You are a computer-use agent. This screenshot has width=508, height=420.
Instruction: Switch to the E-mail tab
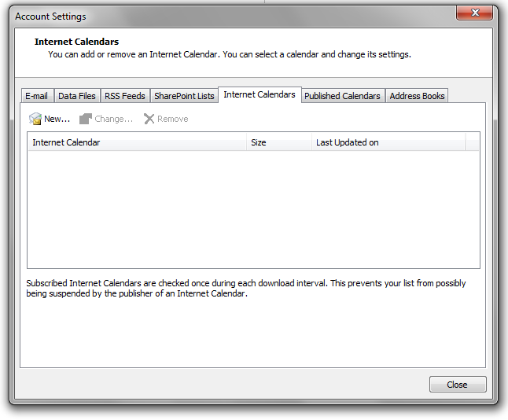coord(36,96)
